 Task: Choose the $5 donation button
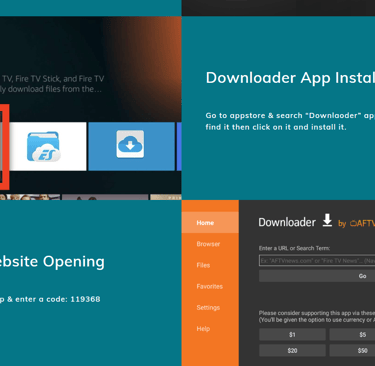(x=352, y=335)
